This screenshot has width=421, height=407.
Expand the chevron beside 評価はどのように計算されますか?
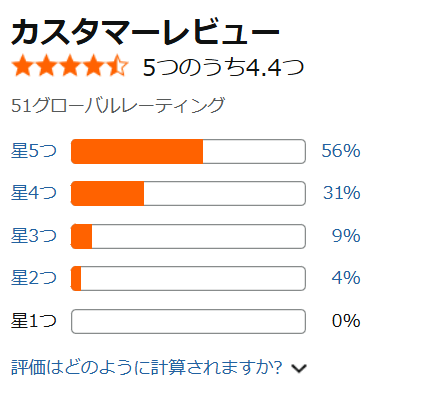(x=299, y=368)
